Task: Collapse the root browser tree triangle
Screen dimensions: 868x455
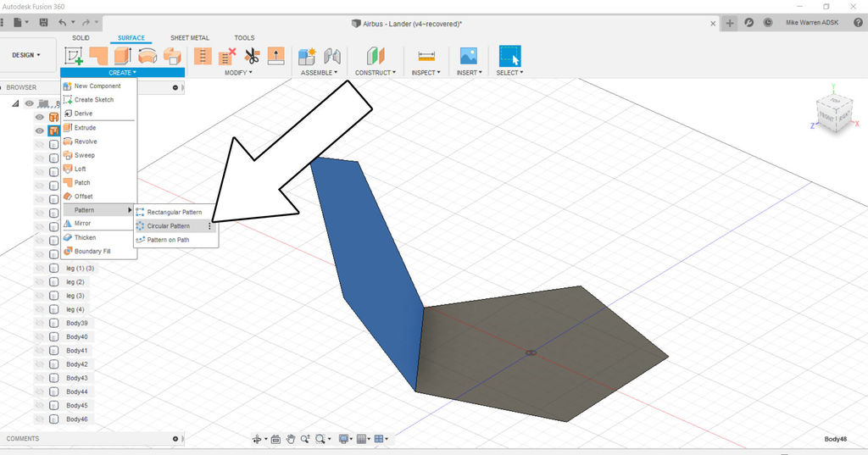Action: [15, 103]
